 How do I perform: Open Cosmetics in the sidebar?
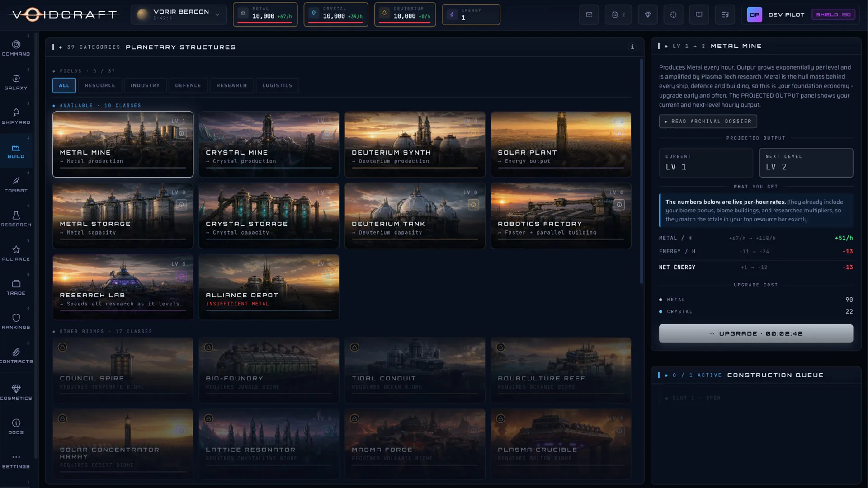(x=16, y=393)
